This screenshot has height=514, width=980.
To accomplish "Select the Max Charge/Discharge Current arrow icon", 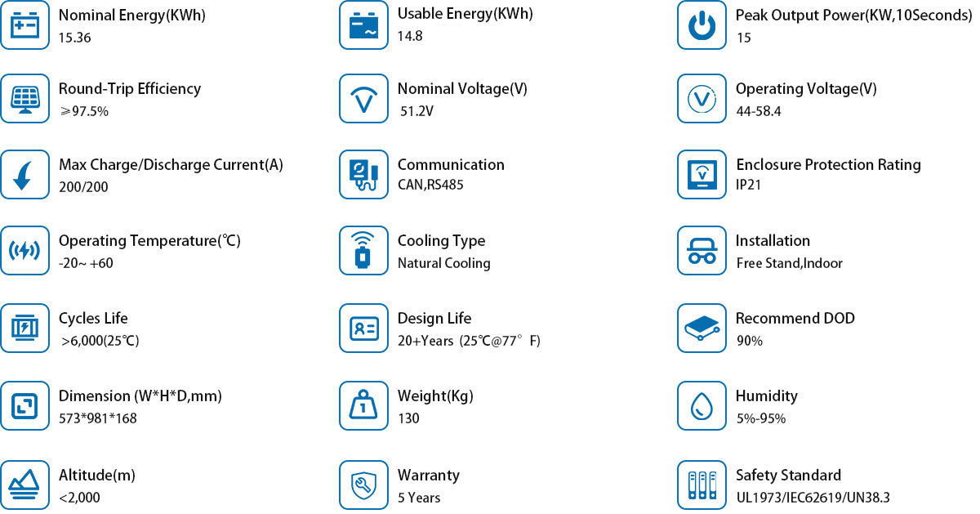I will (24, 174).
